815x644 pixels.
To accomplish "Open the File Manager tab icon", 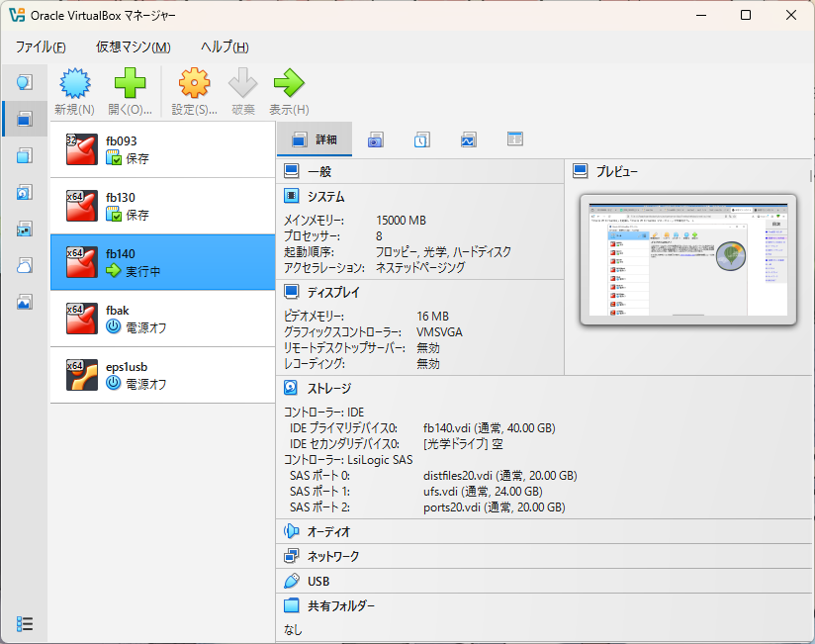I will [x=515, y=139].
